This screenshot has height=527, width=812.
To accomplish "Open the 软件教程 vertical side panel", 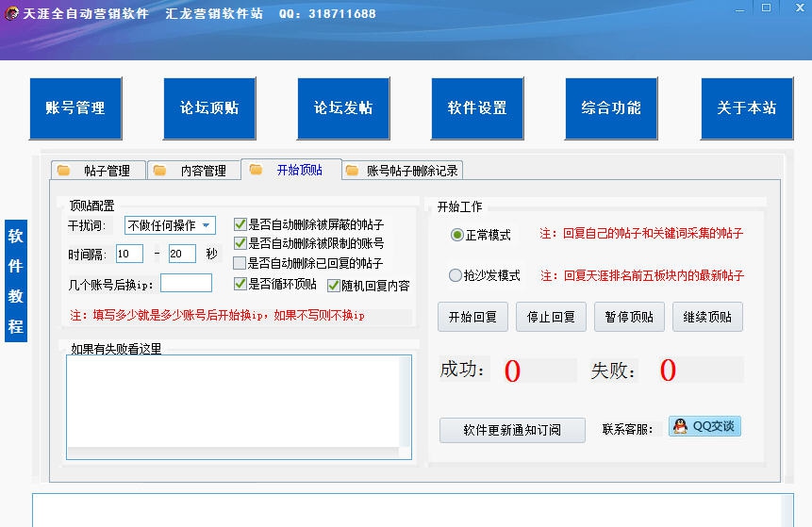I will (16, 282).
